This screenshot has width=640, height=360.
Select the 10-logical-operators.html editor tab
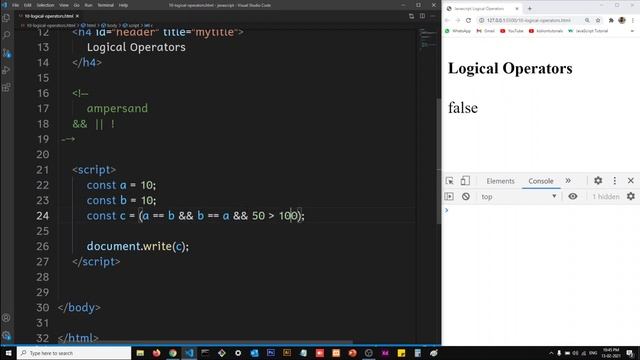pos(49,16)
